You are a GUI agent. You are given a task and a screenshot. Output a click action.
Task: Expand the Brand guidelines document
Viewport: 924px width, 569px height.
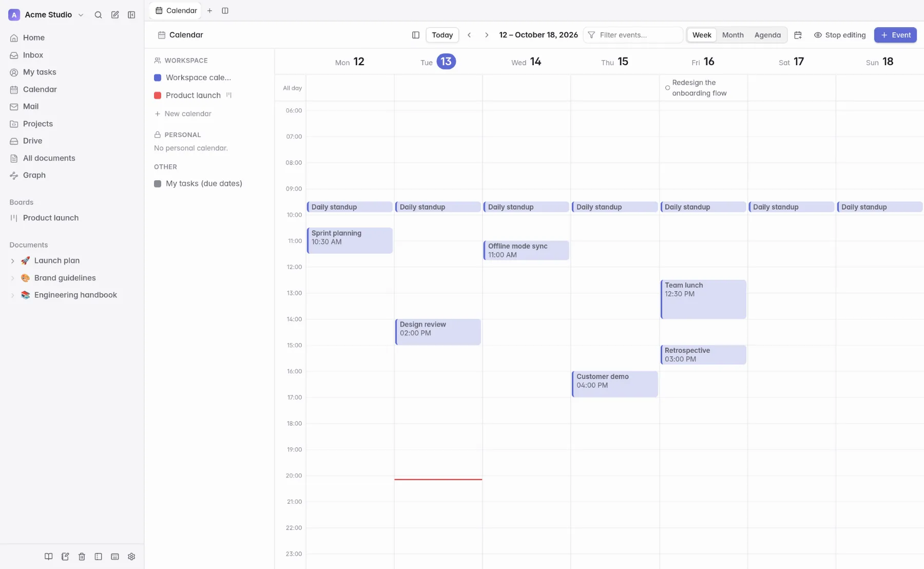tap(13, 278)
